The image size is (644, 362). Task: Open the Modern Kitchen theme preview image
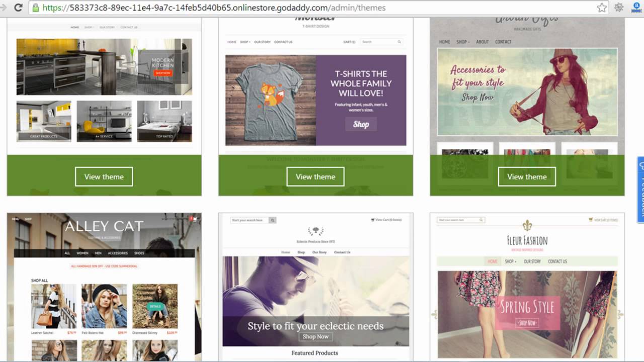click(x=104, y=67)
